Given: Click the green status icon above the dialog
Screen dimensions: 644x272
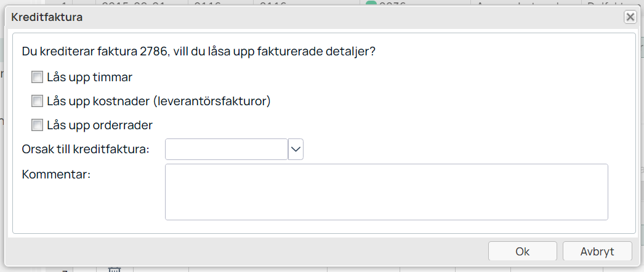Looking at the screenshot, I should click(371, 4).
